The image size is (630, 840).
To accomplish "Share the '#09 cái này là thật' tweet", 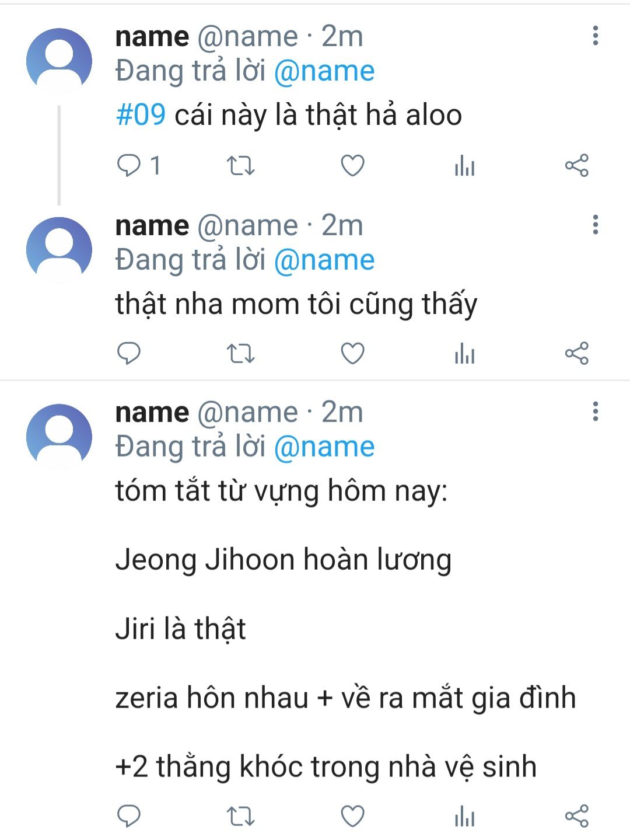I will click(x=576, y=166).
